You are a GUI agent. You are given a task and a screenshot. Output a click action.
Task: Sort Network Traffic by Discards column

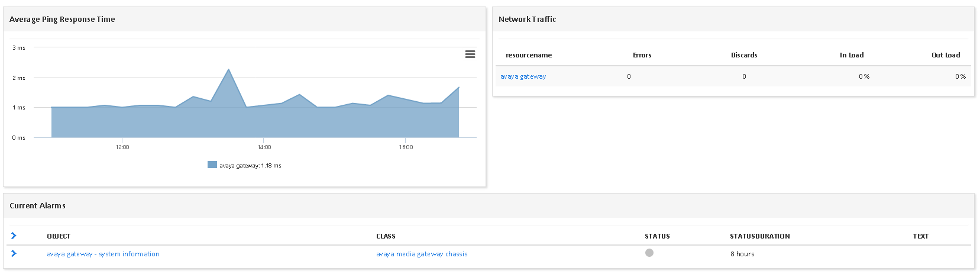[744, 55]
